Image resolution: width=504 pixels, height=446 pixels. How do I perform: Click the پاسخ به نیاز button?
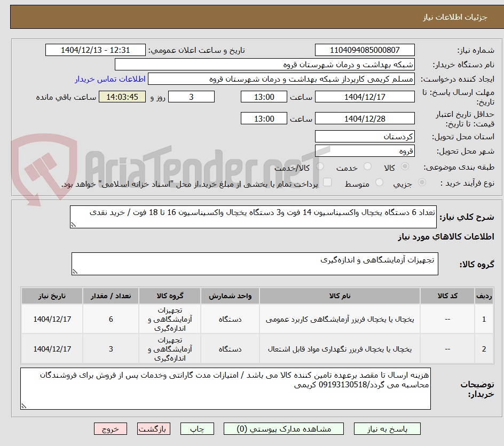(x=387, y=428)
